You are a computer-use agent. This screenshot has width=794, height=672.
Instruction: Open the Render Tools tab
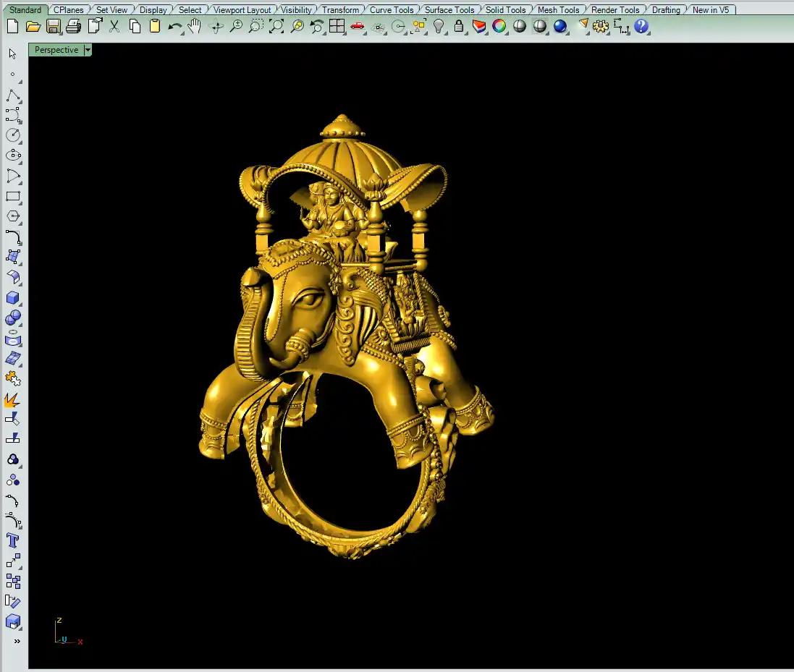(x=615, y=10)
